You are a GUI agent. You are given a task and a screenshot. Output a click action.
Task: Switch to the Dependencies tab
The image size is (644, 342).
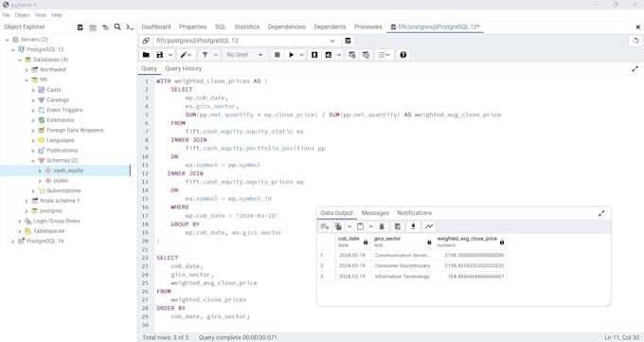(x=287, y=27)
